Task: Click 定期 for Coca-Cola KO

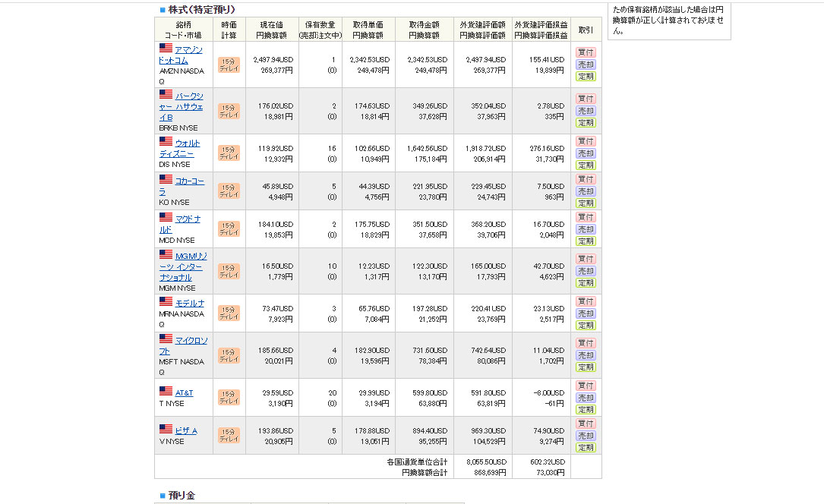Action: tap(586, 203)
